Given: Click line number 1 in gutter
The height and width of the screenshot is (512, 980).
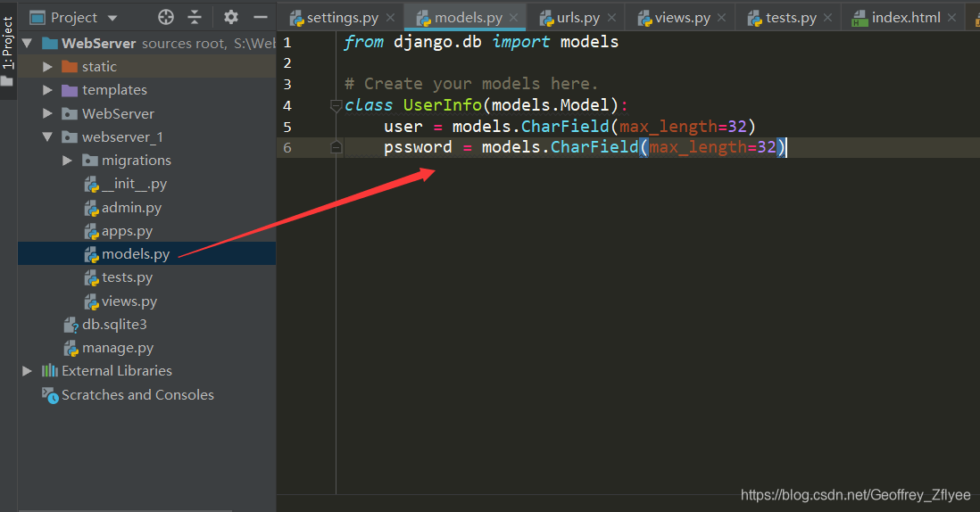Looking at the screenshot, I should (287, 43).
